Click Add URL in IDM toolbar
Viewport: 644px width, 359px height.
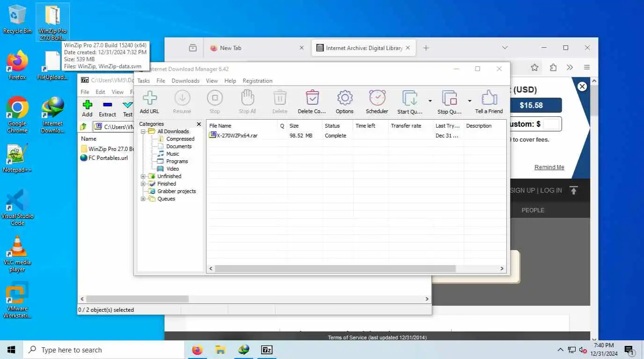point(149,102)
